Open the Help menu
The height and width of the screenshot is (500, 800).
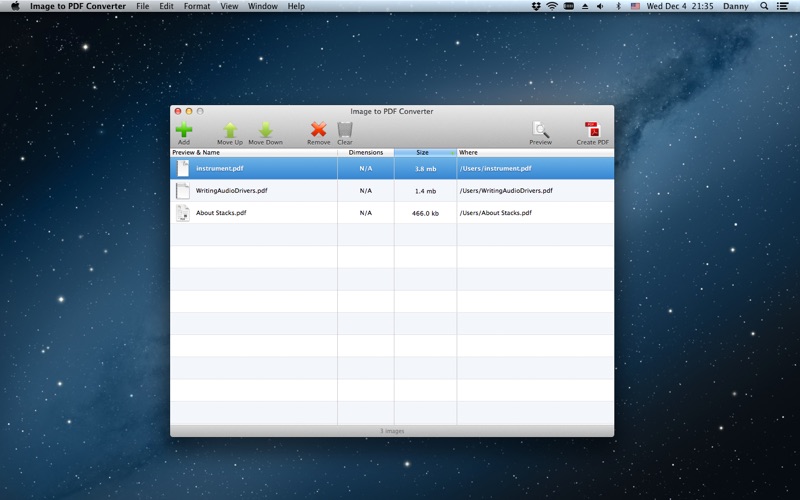296,6
